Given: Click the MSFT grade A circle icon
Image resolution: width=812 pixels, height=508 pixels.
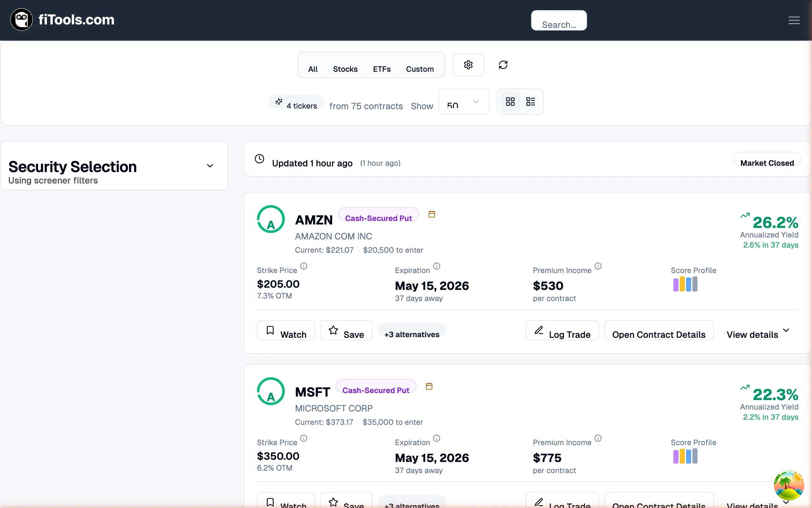Looking at the screenshot, I should click(x=271, y=391).
